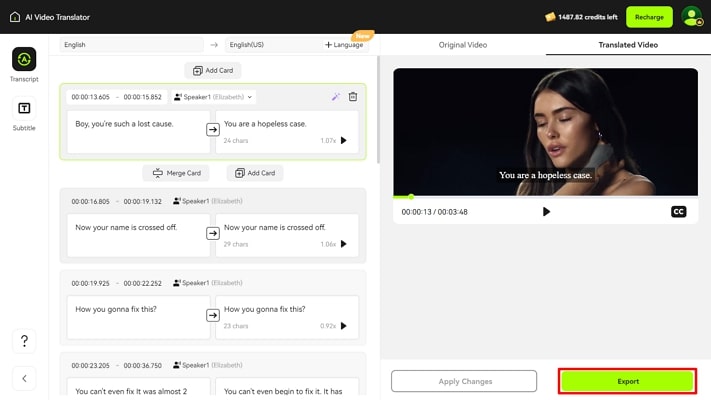711x400 pixels.
Task: Click the Apply Changes button
Action: tap(464, 381)
